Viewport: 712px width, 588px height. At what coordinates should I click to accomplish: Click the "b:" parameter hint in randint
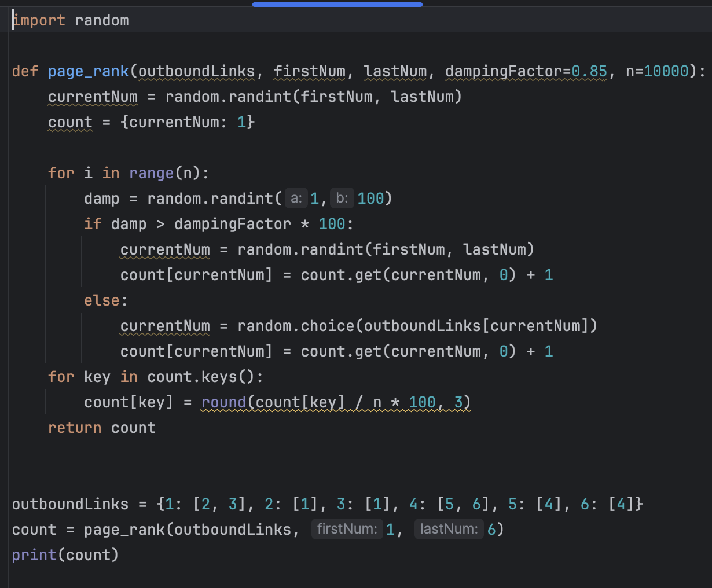point(342,199)
